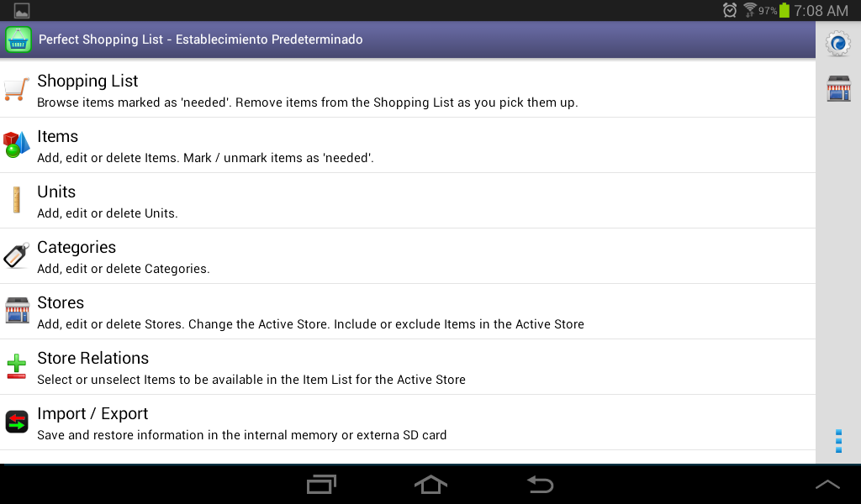The image size is (861, 504).
Task: Tap the store icon in right sidebar
Action: (838, 88)
